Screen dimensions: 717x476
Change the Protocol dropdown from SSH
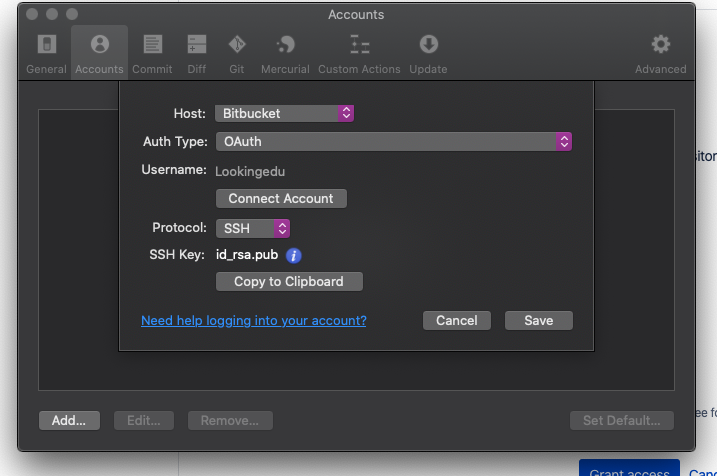click(x=253, y=229)
